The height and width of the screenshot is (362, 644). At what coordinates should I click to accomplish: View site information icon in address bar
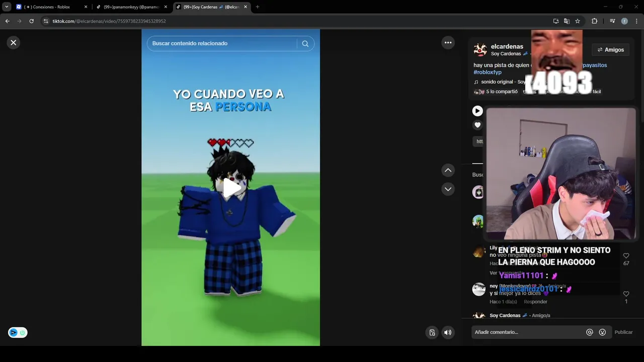click(x=46, y=21)
